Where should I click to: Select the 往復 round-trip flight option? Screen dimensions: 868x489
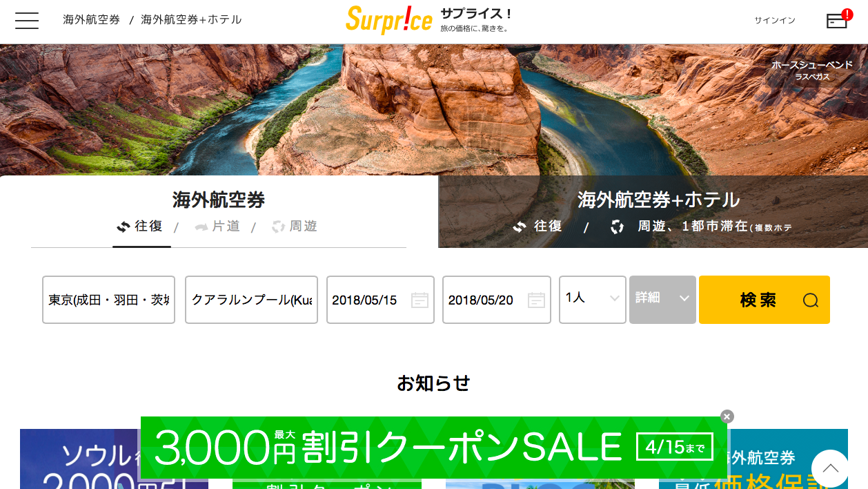140,226
